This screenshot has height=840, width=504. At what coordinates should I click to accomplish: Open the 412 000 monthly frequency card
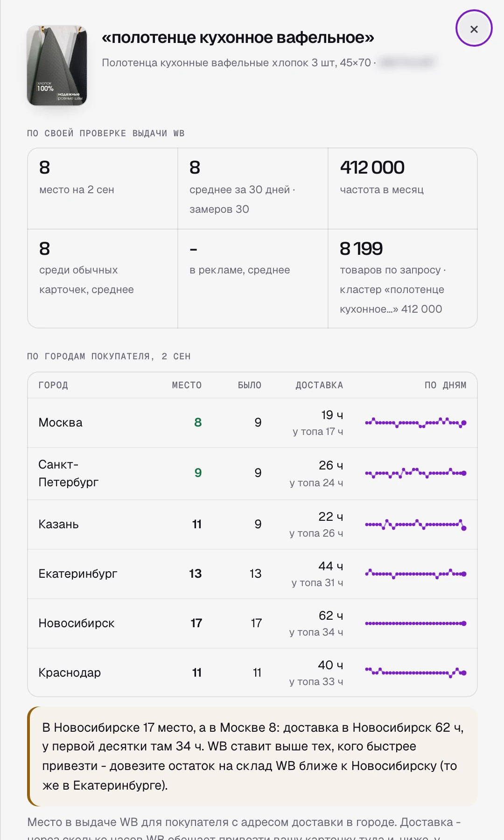[403, 189]
